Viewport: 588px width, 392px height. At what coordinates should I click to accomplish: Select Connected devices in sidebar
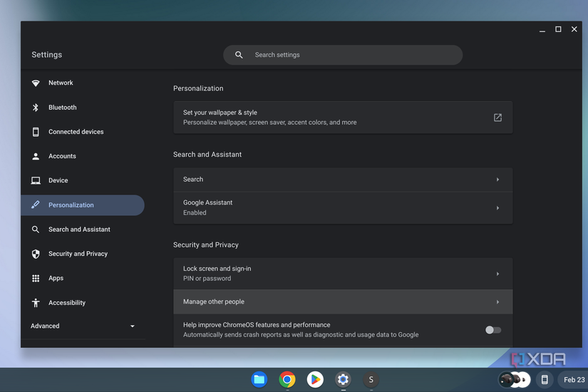click(x=83, y=132)
